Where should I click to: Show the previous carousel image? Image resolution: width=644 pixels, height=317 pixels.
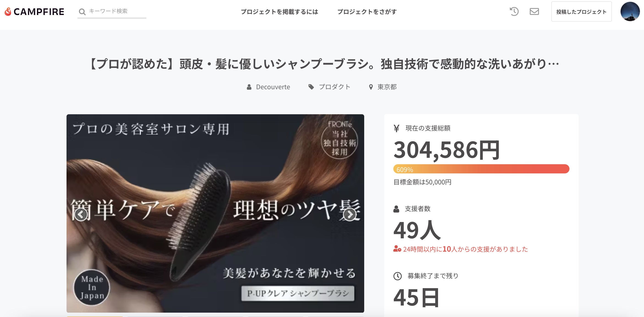click(x=81, y=214)
